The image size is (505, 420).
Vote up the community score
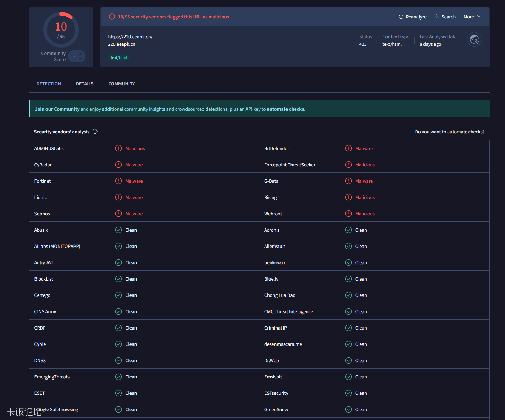[81, 54]
